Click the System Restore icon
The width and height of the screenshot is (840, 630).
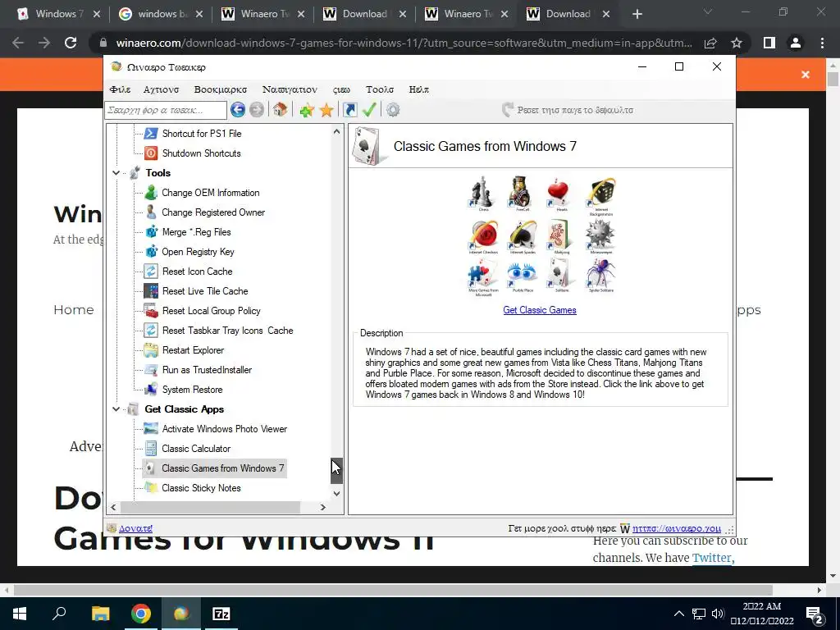pos(151,390)
